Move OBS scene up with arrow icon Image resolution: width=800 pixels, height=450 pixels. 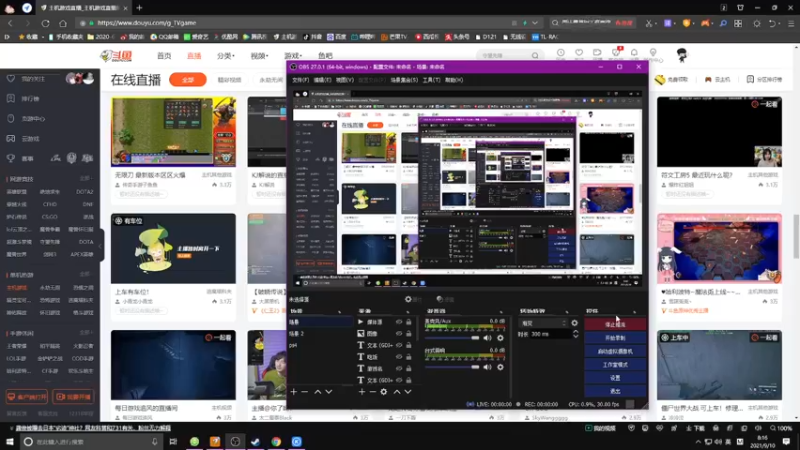click(317, 392)
